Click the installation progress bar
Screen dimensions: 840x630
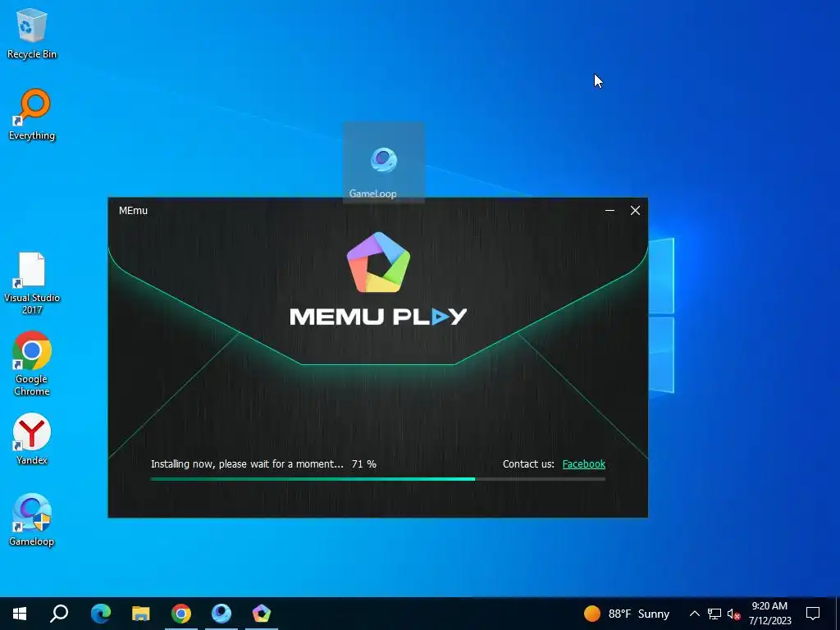click(x=377, y=479)
